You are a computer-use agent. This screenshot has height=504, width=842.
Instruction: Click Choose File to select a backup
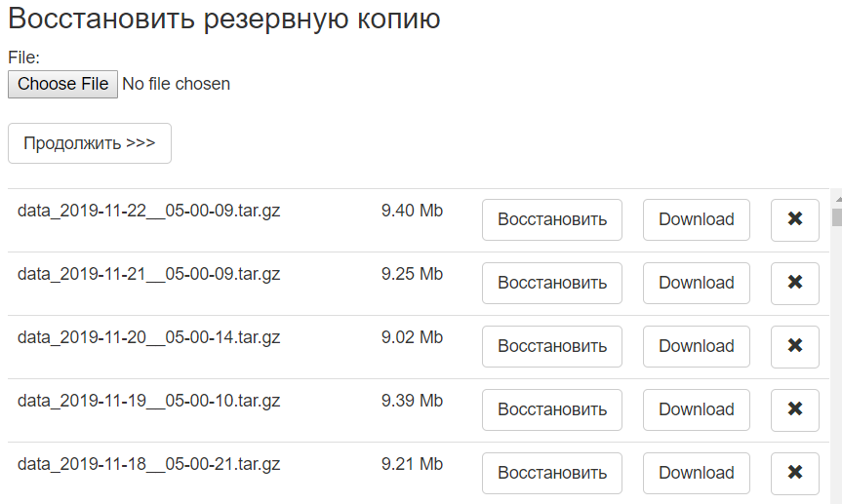[63, 84]
